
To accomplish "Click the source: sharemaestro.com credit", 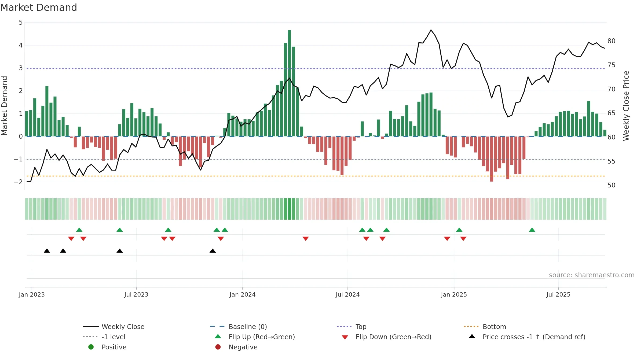I will click(x=592, y=275).
